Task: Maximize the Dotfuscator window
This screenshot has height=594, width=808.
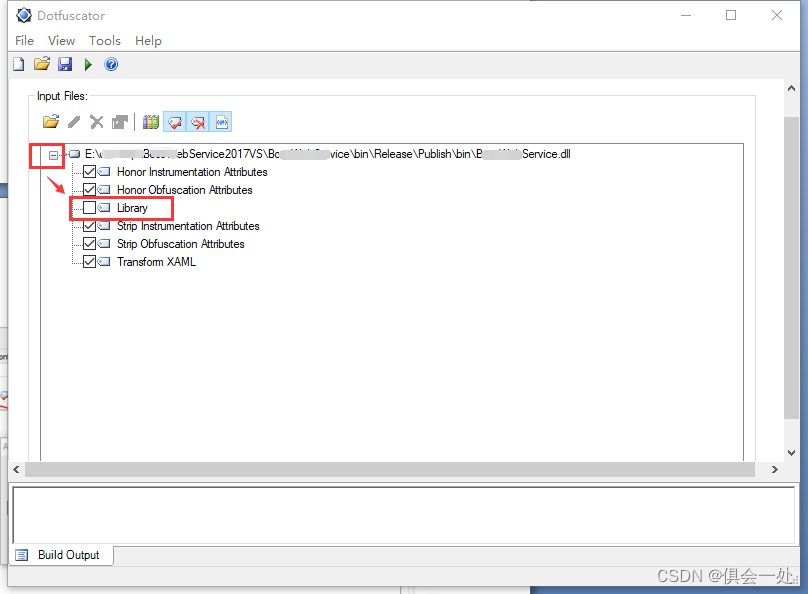Action: click(x=731, y=15)
